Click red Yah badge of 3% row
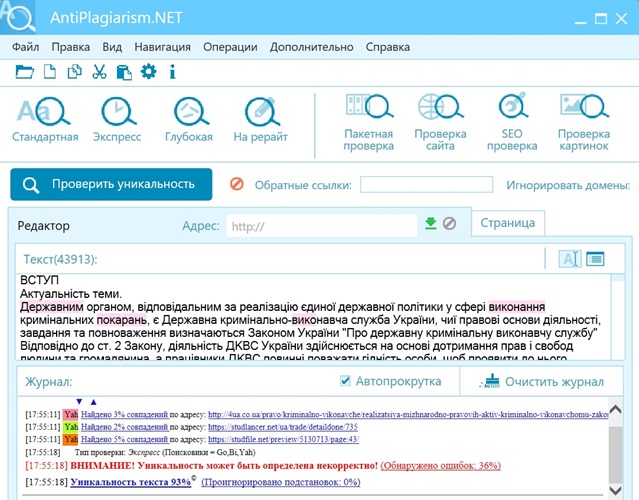This screenshot has width=639, height=500. pyautogui.click(x=71, y=415)
